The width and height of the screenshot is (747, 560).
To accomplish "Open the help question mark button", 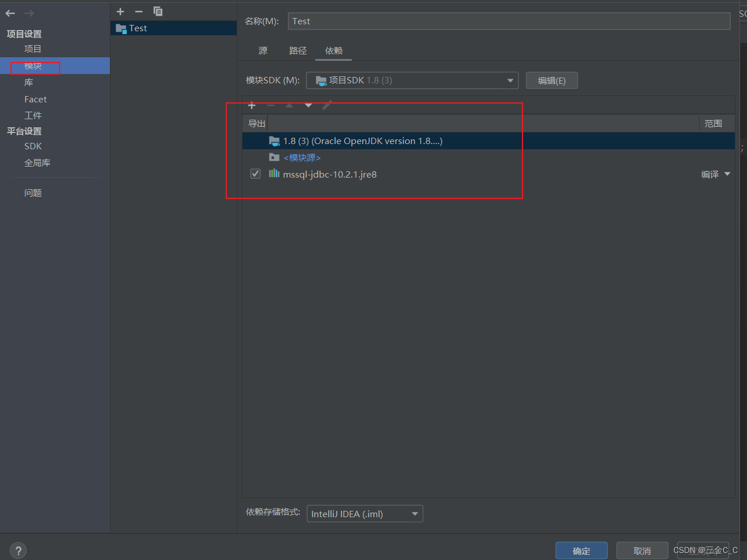I will [x=18, y=551].
